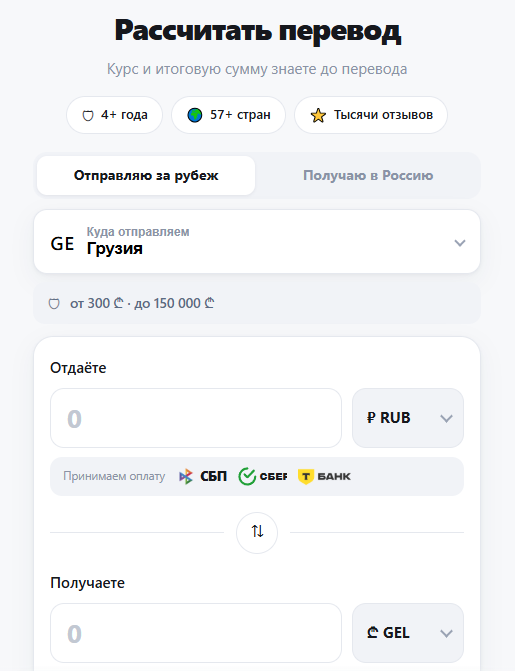This screenshot has width=515, height=671.
Task: Switch to Отправляю за рубеж tab
Action: [146, 175]
